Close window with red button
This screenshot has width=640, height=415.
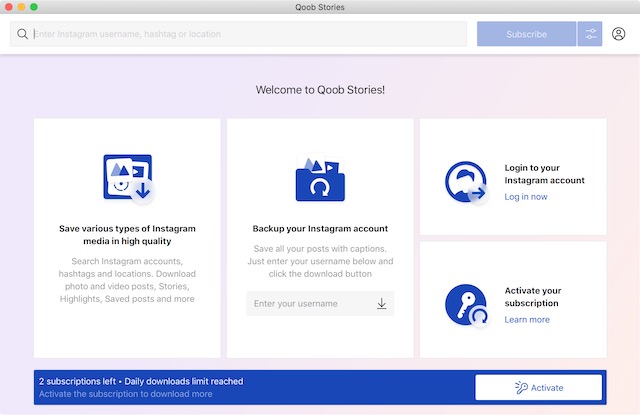(x=9, y=7)
